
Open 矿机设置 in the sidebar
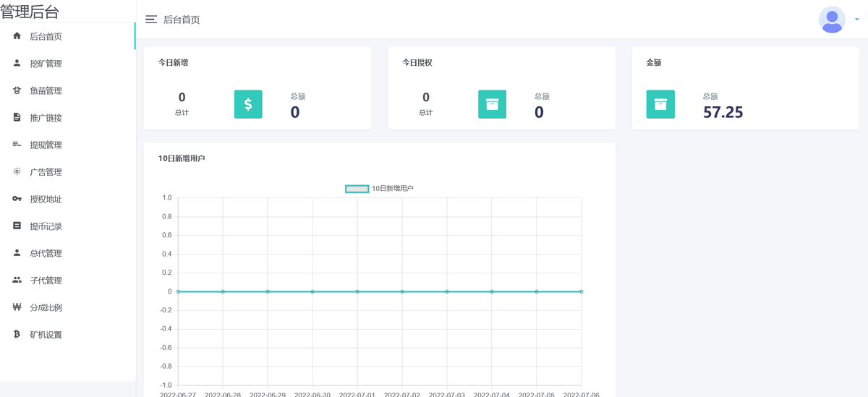67,335
